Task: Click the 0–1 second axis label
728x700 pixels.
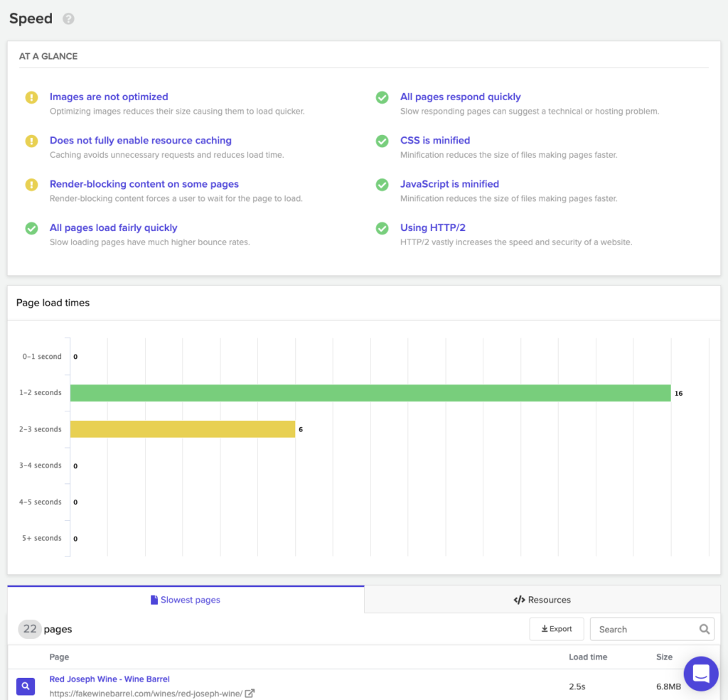Action: 42,357
